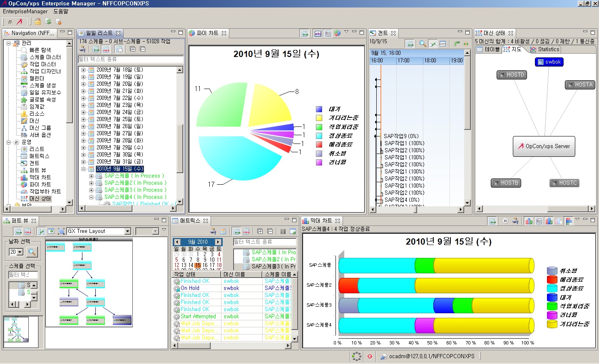Click the magnifier search button in 날짜 선택
The width and height of the screenshot is (599, 364).
tap(32, 252)
